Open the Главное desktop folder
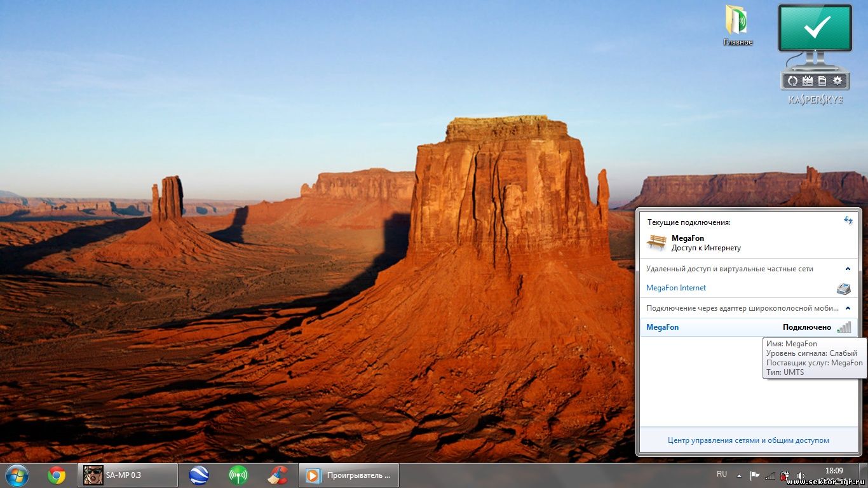Viewport: 868px width, 488px height. 738,25
